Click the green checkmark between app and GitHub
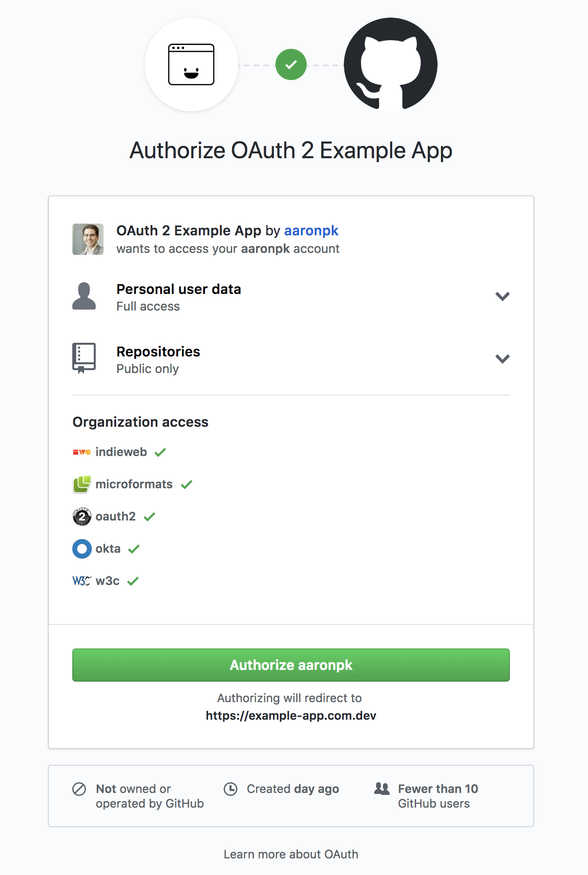Screen dimensions: 588x875 291,64
